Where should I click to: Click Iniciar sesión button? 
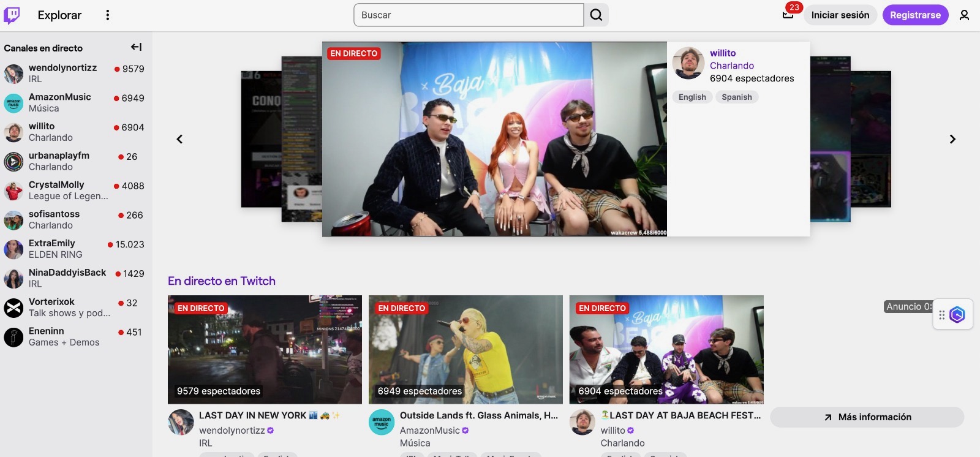click(840, 15)
